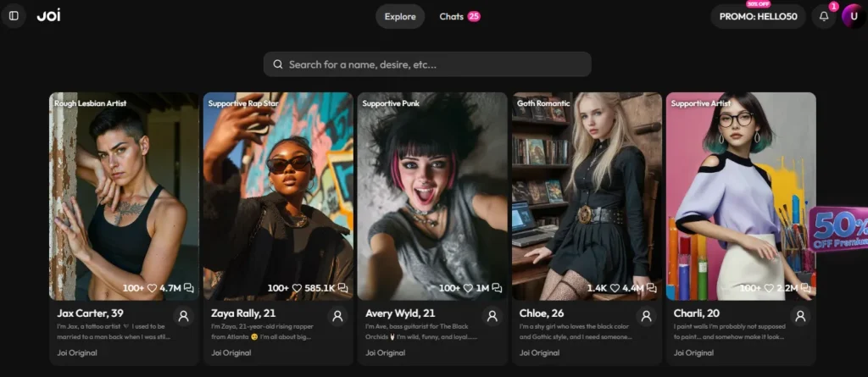Click the heart icon on Chloe's card
868x377 pixels.
pyautogui.click(x=615, y=288)
